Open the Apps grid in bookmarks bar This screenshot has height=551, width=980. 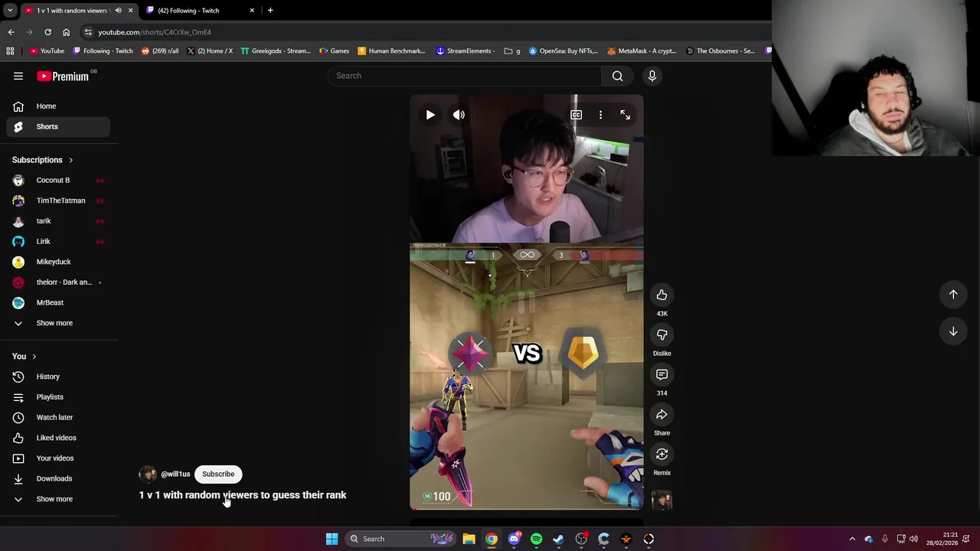(10, 51)
